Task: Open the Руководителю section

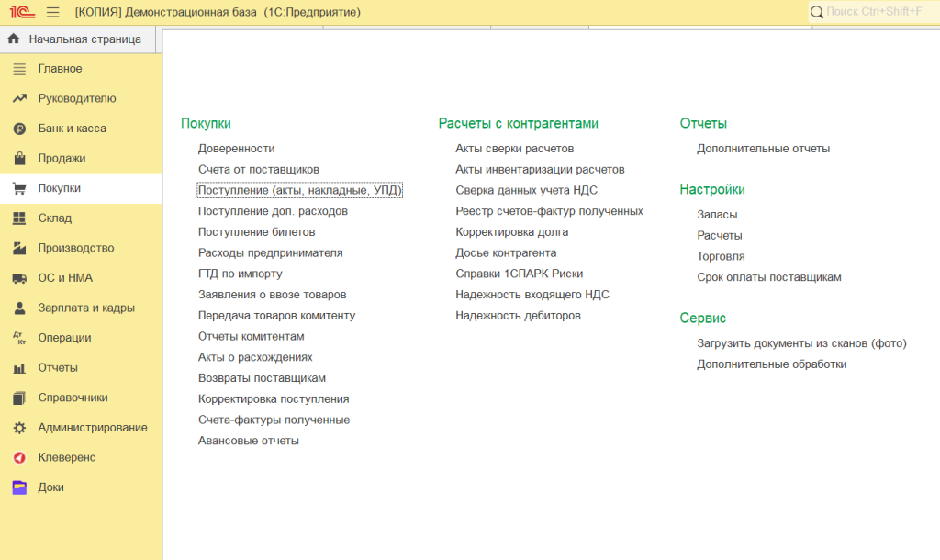Action: coord(81,98)
